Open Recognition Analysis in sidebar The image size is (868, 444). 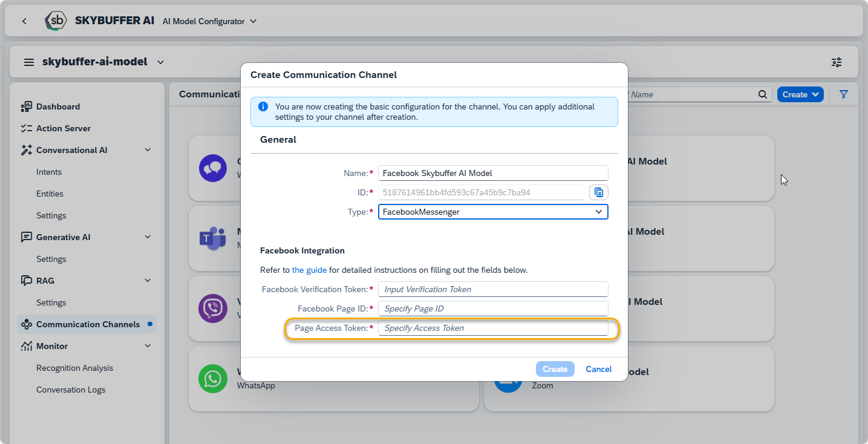pos(74,368)
